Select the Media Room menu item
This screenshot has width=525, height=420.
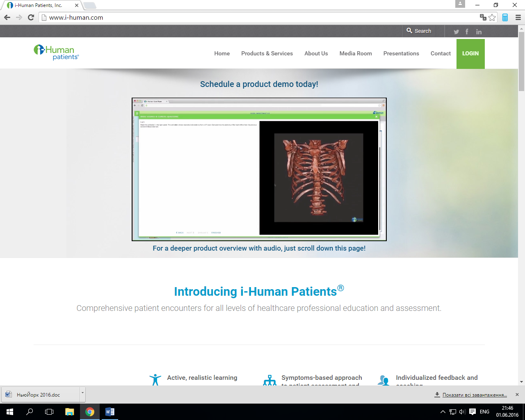pyautogui.click(x=355, y=53)
